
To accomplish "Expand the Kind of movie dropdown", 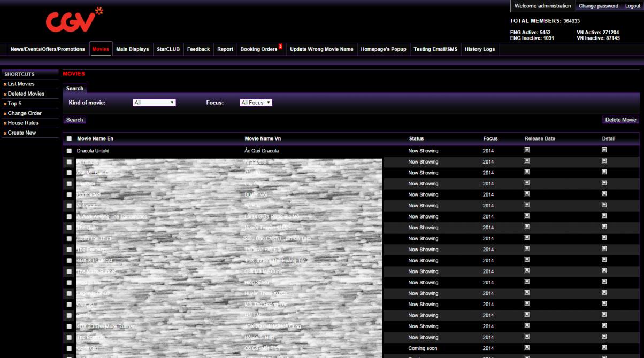I will tap(154, 103).
